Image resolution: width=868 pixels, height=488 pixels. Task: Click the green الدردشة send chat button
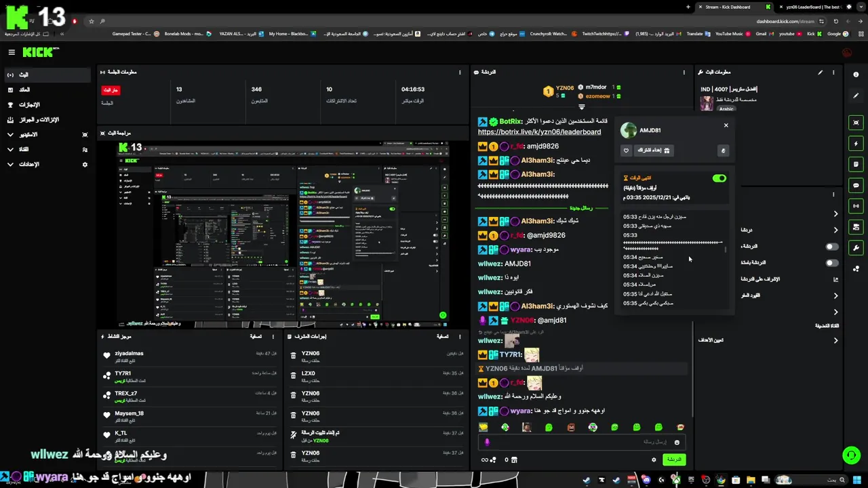[x=673, y=460]
